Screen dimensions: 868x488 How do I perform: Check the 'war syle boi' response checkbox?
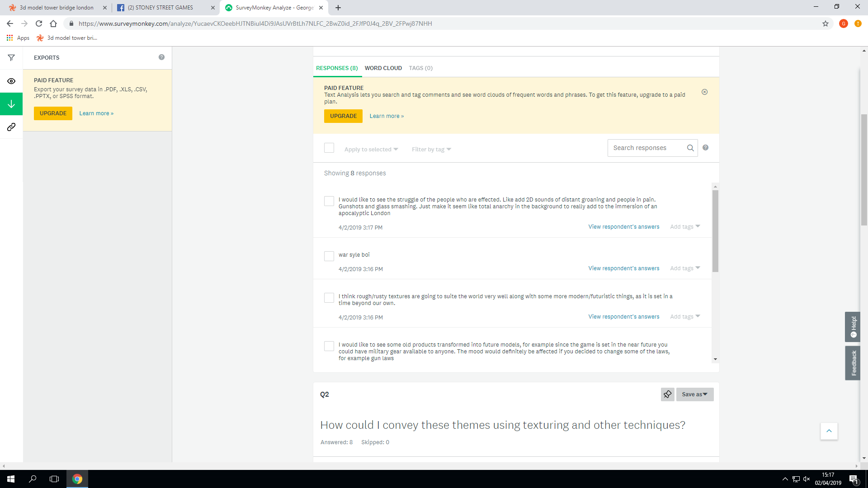click(329, 256)
